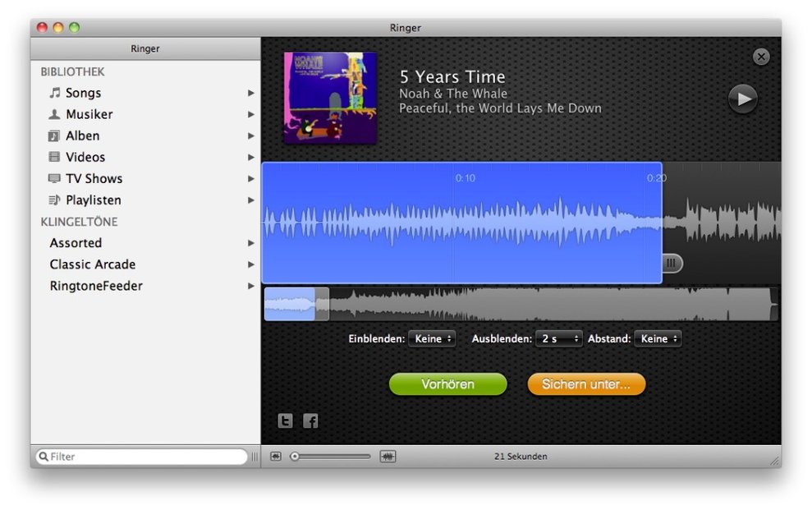Zoom the Ringer window with green button

click(x=75, y=27)
